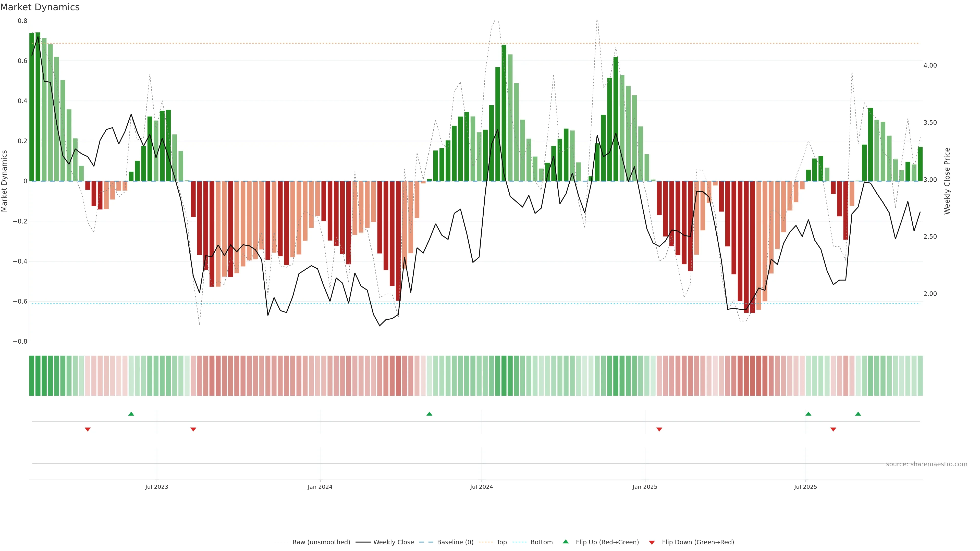Click the Flip Up marker at Jul 2025
This screenshot has width=980, height=551.
click(x=808, y=414)
